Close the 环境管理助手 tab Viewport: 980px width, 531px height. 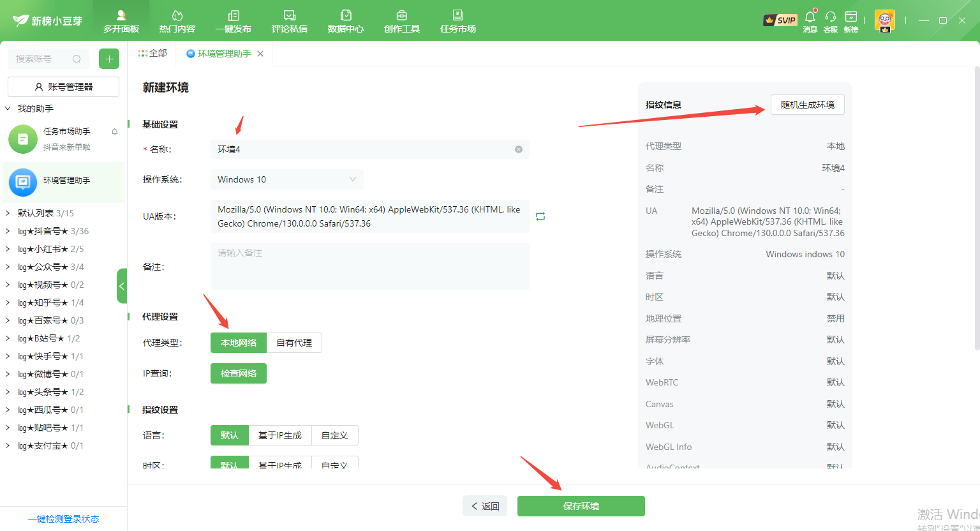click(260, 54)
